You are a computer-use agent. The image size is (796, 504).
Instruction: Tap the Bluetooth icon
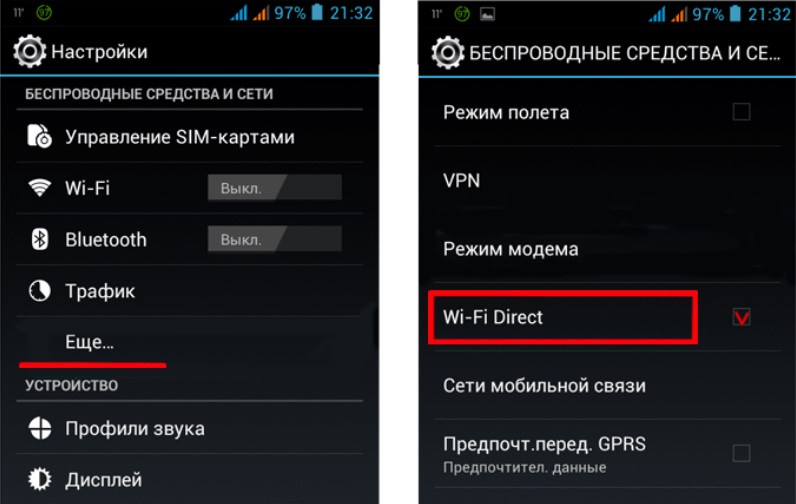(40, 239)
